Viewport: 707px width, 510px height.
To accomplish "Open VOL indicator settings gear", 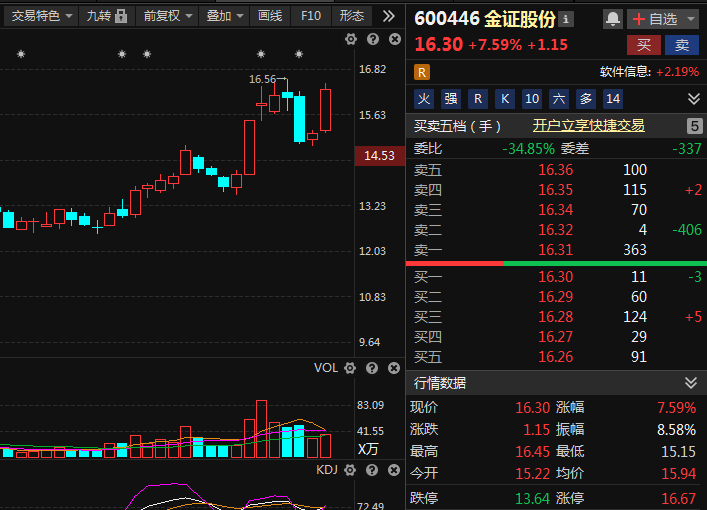I will [350, 368].
